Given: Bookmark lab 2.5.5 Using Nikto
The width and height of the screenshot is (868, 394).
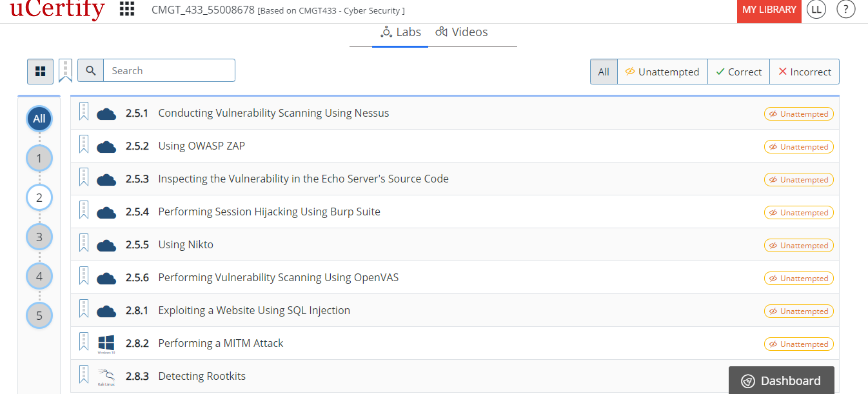Looking at the screenshot, I should click(x=83, y=243).
